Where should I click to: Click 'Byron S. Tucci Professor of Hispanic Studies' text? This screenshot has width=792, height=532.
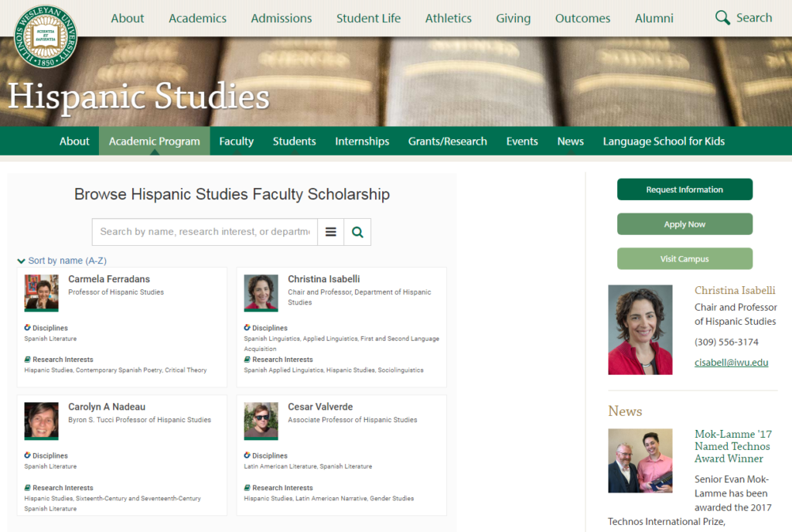[x=139, y=420]
